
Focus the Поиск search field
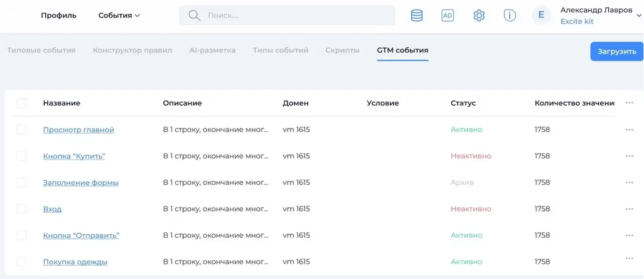click(x=287, y=16)
